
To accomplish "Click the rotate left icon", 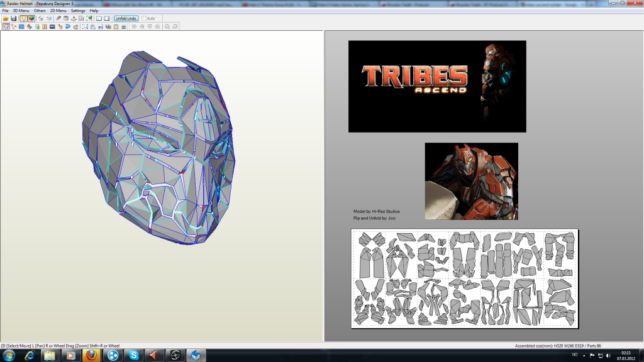I will (x=167, y=26).
